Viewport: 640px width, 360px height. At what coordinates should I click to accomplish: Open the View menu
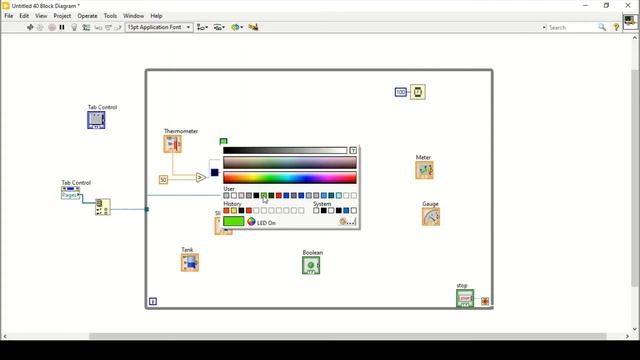(x=41, y=16)
